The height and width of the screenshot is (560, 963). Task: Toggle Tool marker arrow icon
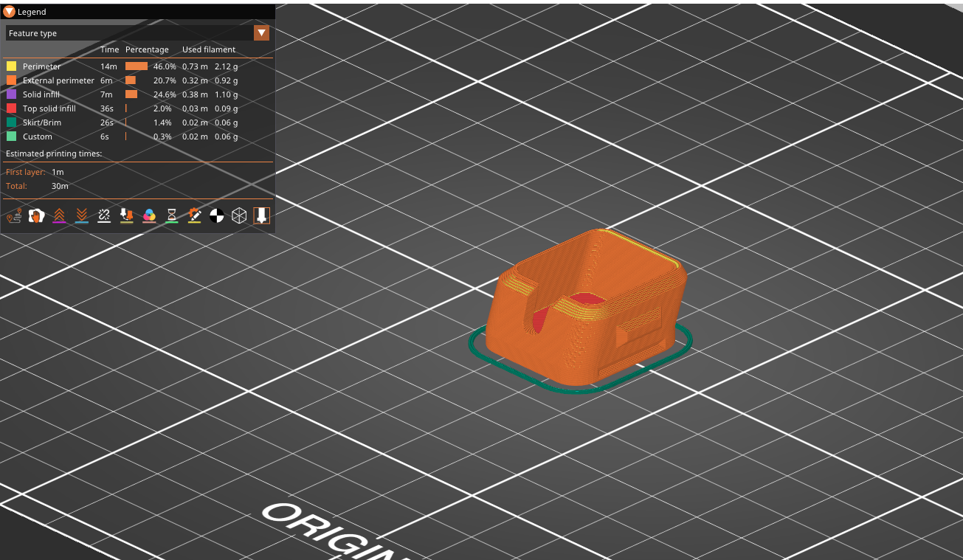(261, 215)
